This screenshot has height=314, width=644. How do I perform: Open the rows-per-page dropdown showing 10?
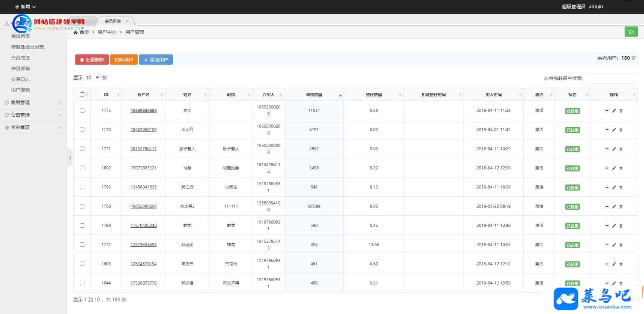92,77
